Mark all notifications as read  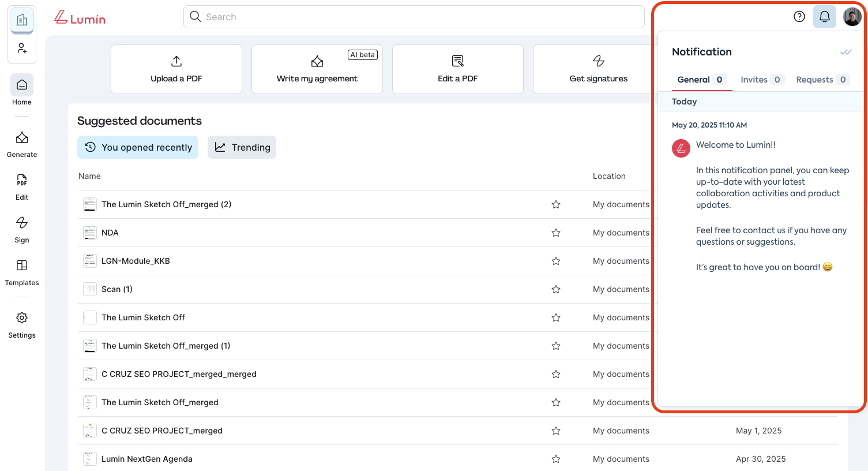pyautogui.click(x=846, y=52)
